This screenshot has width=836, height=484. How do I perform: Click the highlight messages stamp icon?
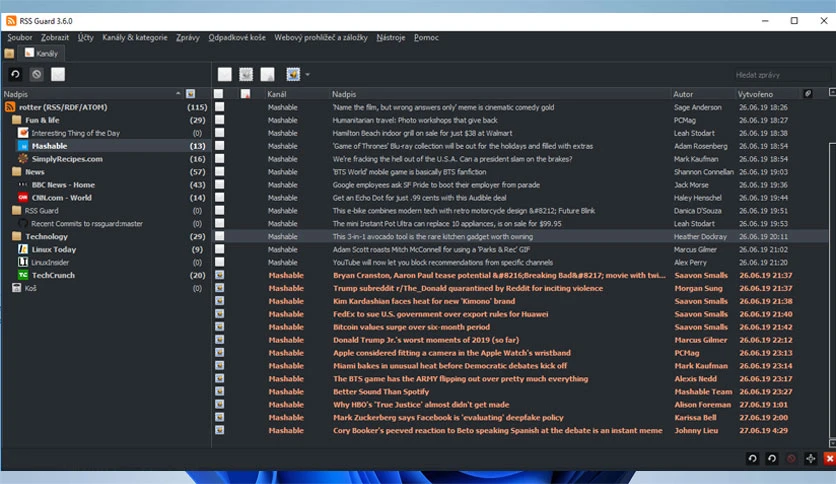pyautogui.click(x=293, y=75)
